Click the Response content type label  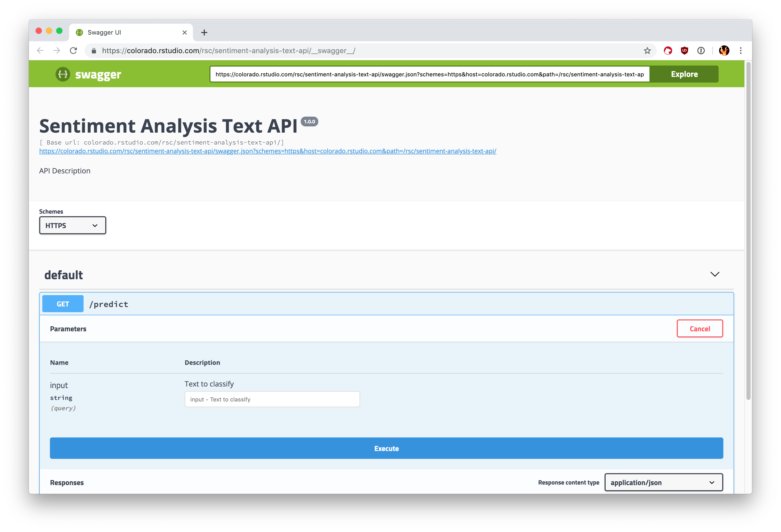(x=569, y=482)
